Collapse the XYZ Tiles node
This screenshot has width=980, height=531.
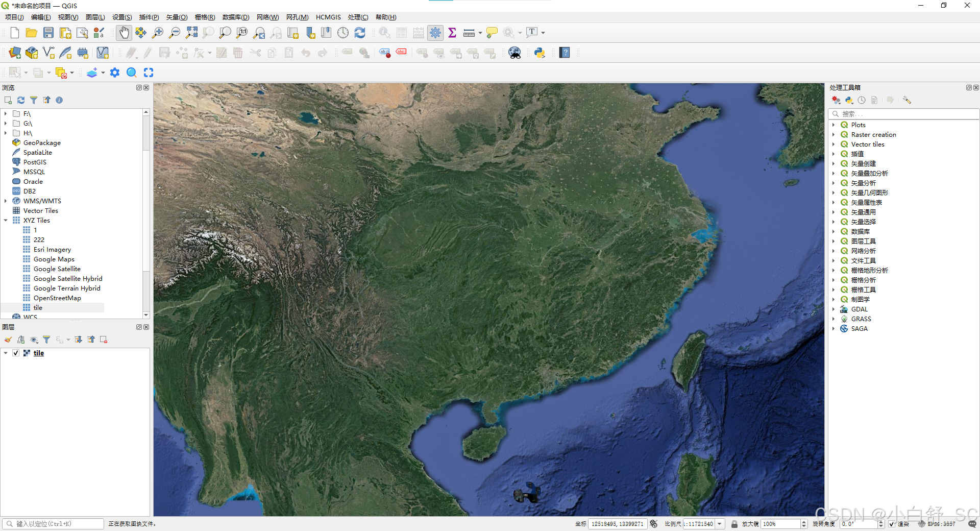[6, 221]
